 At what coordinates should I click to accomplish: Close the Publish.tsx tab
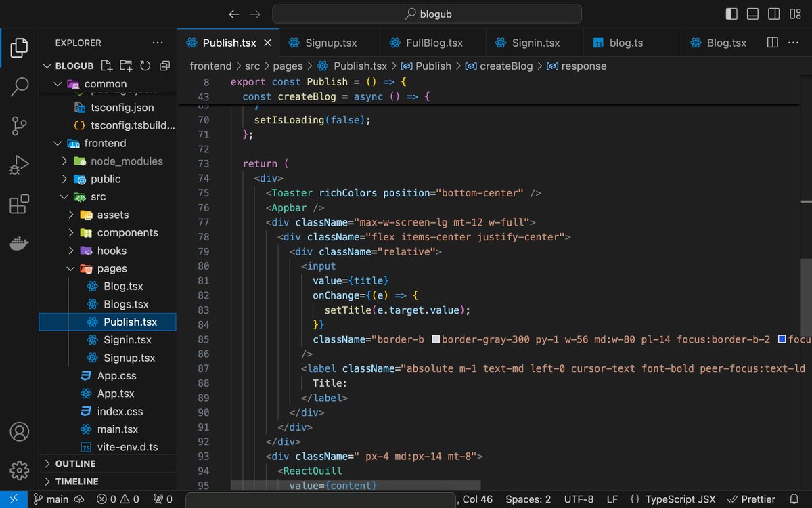[267, 43]
